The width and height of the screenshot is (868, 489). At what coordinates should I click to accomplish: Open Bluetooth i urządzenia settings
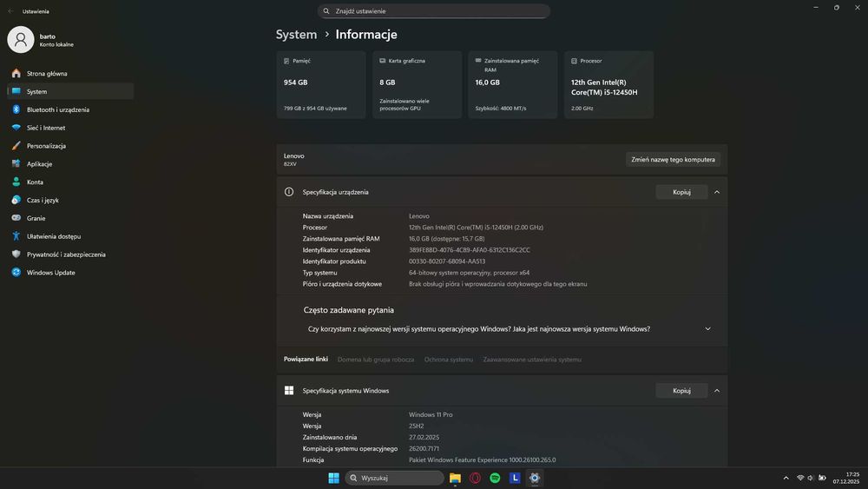coord(70,109)
